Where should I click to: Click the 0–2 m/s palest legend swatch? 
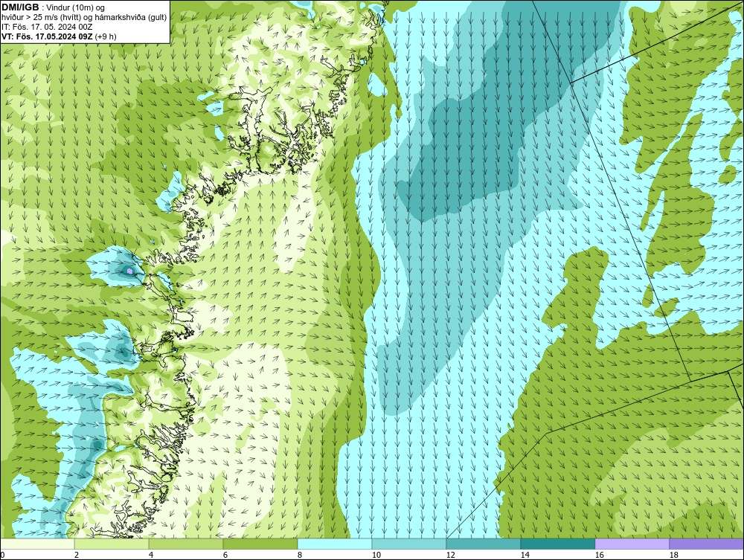pyautogui.click(x=37, y=544)
